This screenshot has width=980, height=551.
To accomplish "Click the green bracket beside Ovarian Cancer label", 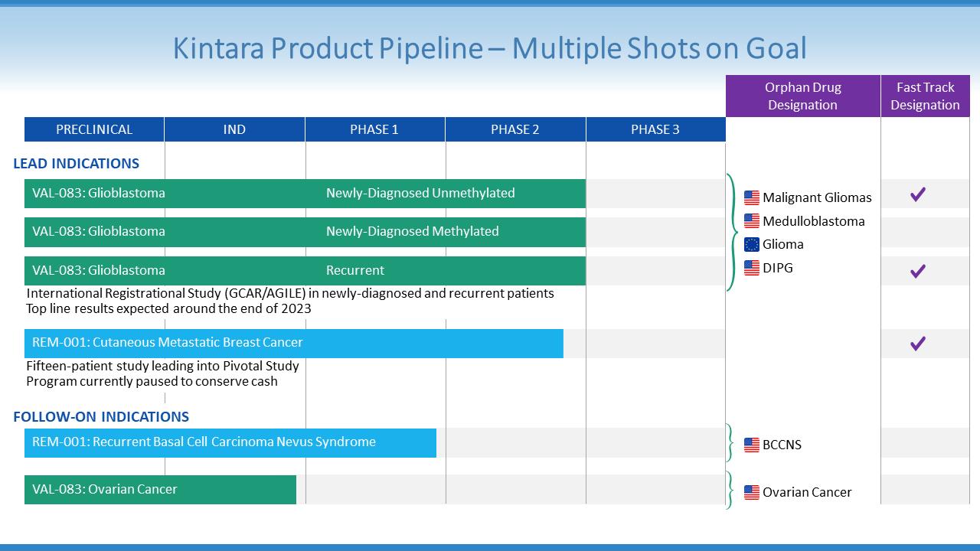I will [x=730, y=491].
